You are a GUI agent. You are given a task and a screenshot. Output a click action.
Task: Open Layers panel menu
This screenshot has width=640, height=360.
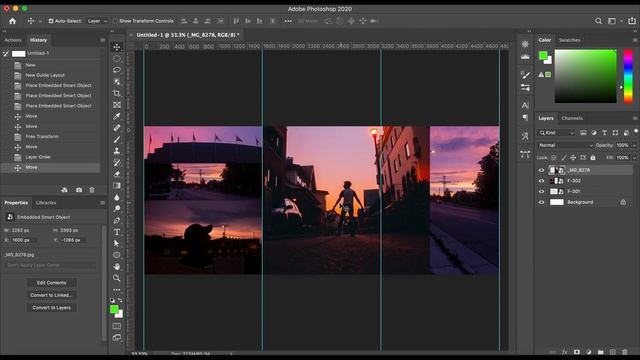click(x=635, y=118)
